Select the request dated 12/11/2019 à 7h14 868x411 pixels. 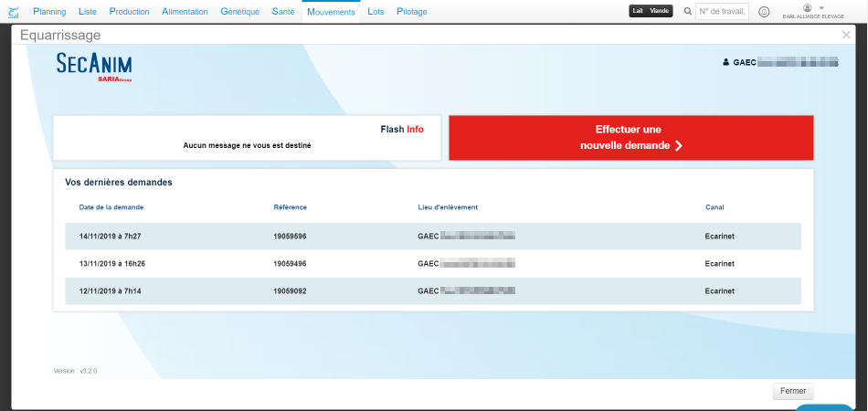pos(433,291)
